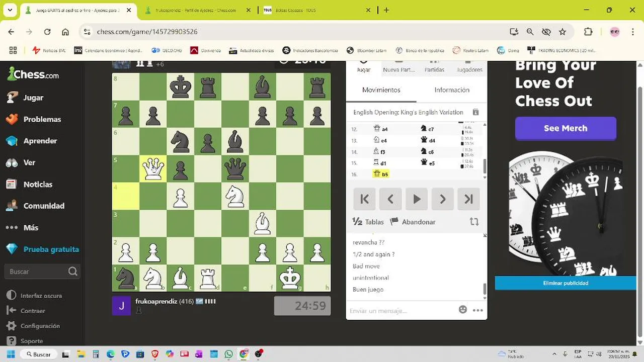This screenshot has width=644, height=362.
Task: Click the black queen on e5
Action: tap(235, 168)
